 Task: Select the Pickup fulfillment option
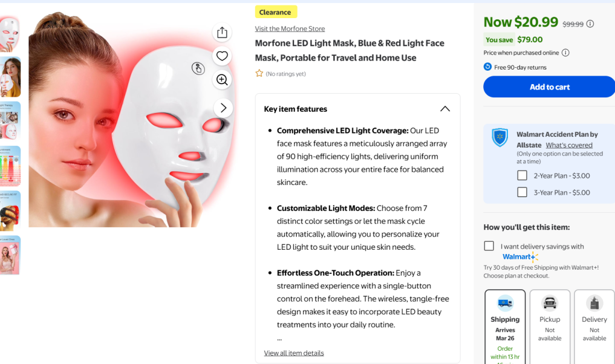tap(550, 327)
